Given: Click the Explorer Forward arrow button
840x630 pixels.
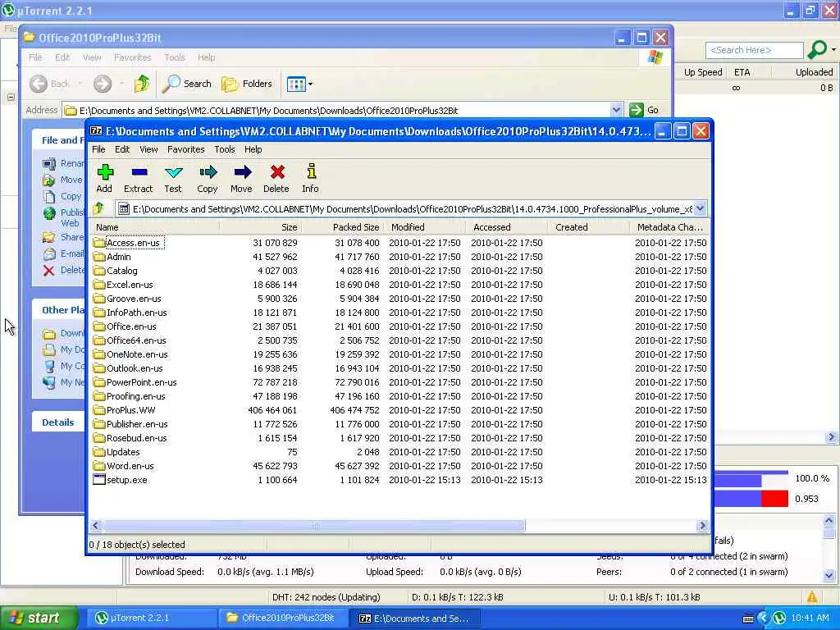Looking at the screenshot, I should pos(103,84).
